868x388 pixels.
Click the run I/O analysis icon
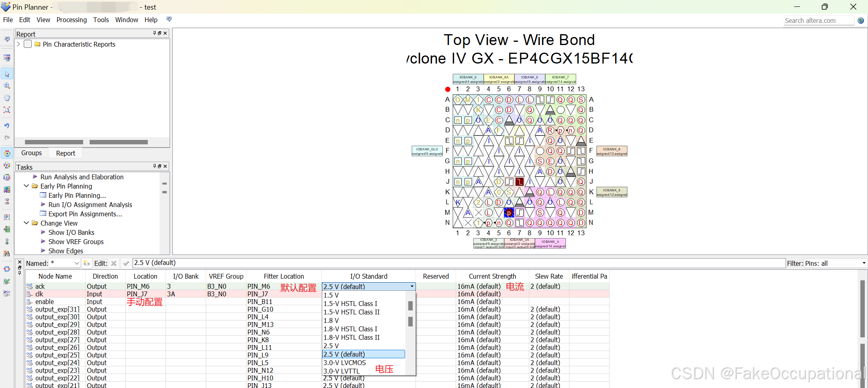[7, 293]
